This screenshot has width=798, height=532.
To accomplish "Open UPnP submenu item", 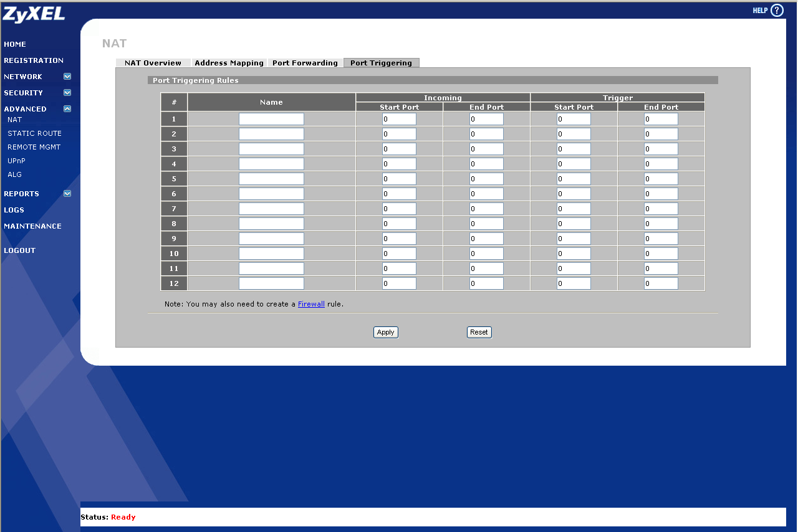I will pyautogui.click(x=16, y=161).
